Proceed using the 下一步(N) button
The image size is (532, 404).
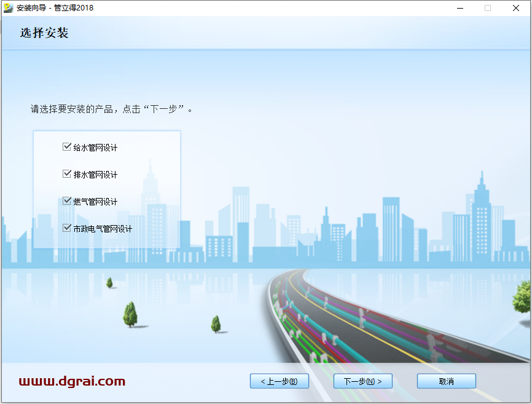coord(362,381)
